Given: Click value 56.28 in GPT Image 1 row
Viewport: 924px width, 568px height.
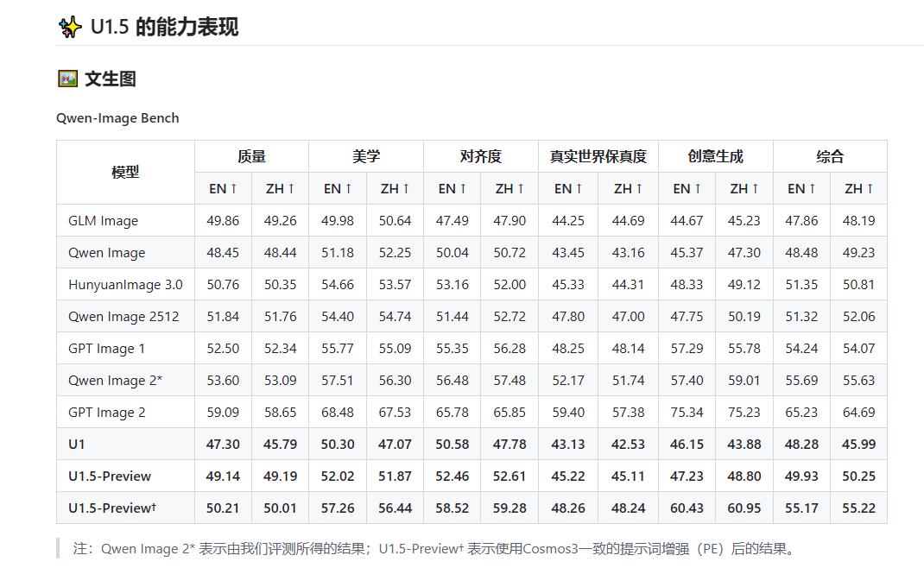Looking at the screenshot, I should click(509, 348).
